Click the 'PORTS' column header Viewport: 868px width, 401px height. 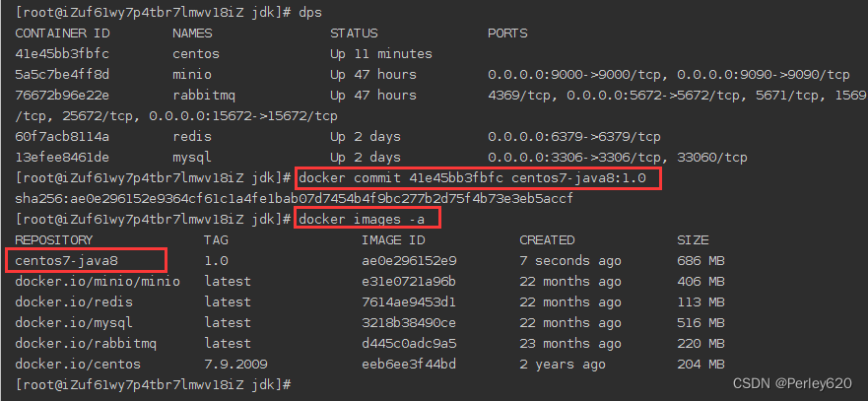[x=507, y=33]
